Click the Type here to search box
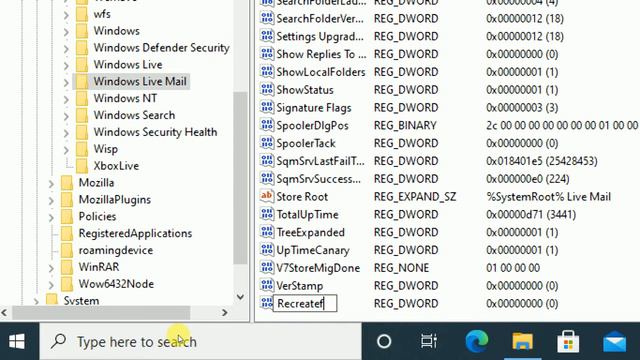The height and width of the screenshot is (360, 640). (200, 342)
